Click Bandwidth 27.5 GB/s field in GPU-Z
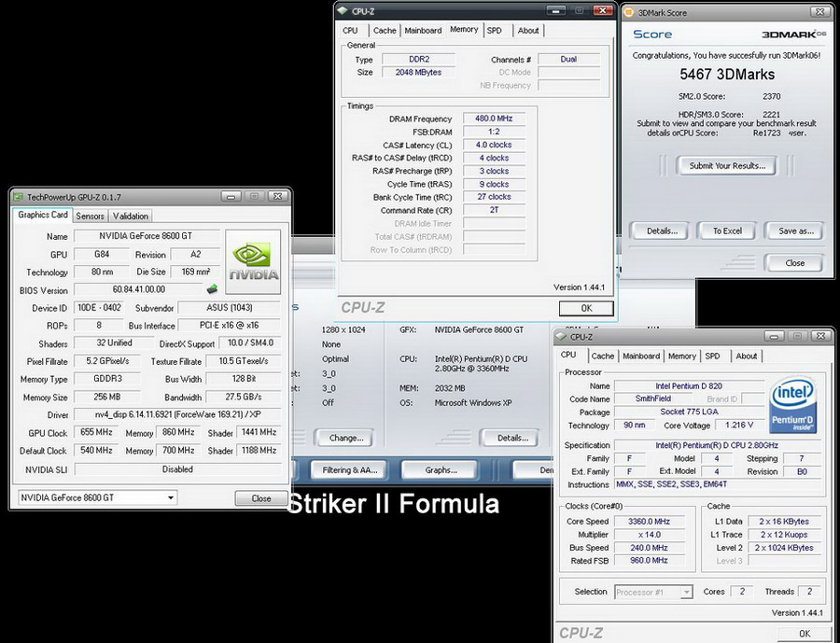The height and width of the screenshot is (643, 840). coord(244,397)
